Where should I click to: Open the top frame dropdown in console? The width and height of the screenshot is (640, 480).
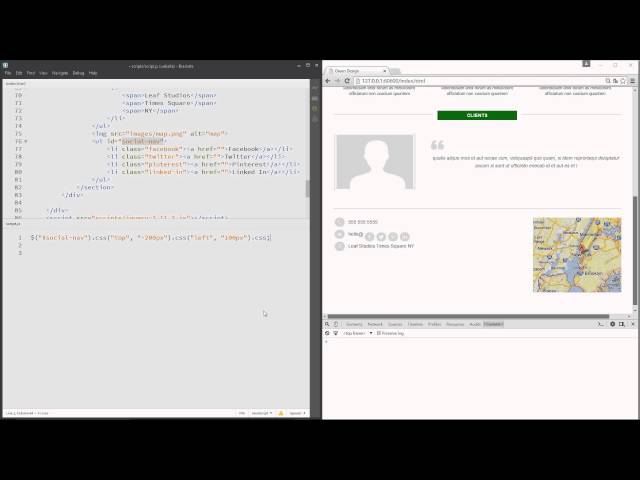pos(358,333)
